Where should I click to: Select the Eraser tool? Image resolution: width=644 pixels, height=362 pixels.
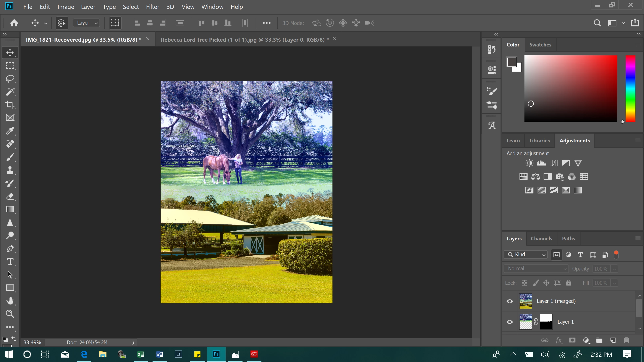pos(10,196)
